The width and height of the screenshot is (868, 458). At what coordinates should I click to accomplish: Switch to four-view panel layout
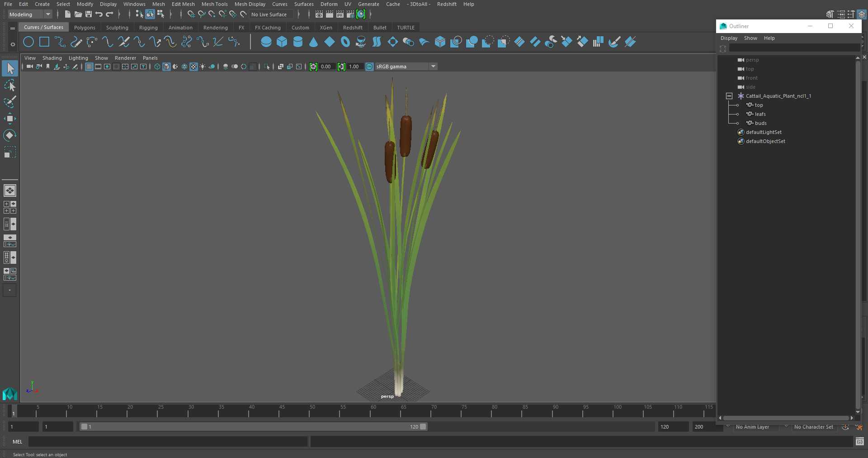tap(10, 207)
